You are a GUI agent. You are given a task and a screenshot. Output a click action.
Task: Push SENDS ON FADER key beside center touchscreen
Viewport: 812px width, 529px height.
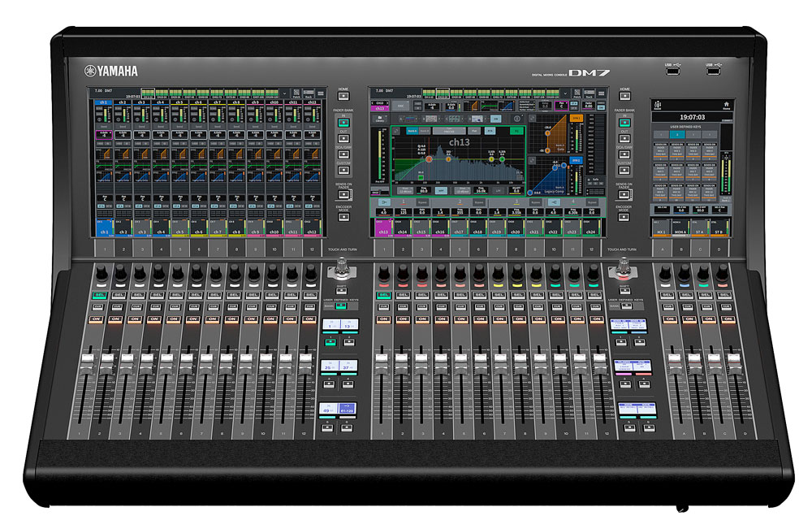click(x=624, y=195)
